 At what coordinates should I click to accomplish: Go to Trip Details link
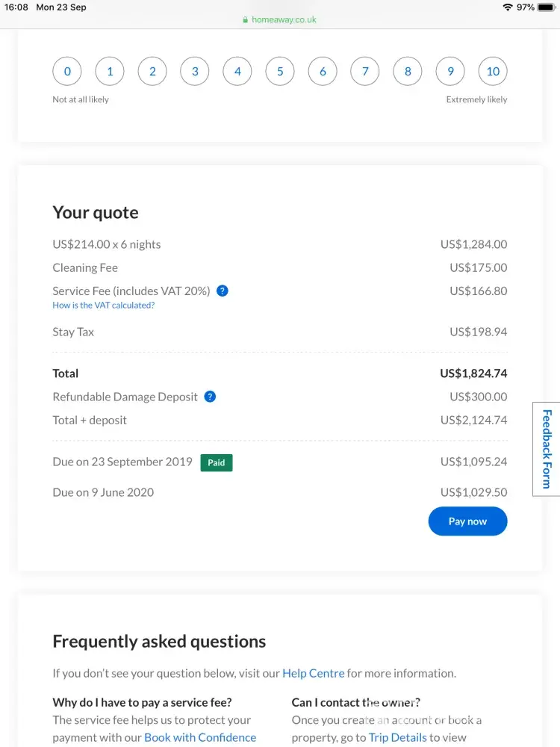397,737
